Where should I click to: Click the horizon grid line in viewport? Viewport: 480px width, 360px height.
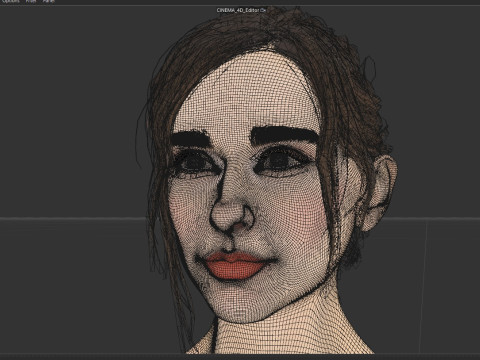[x=73, y=219]
